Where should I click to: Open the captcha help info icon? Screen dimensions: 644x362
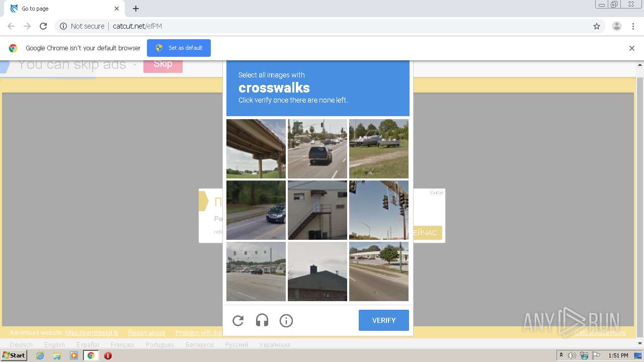(286, 321)
